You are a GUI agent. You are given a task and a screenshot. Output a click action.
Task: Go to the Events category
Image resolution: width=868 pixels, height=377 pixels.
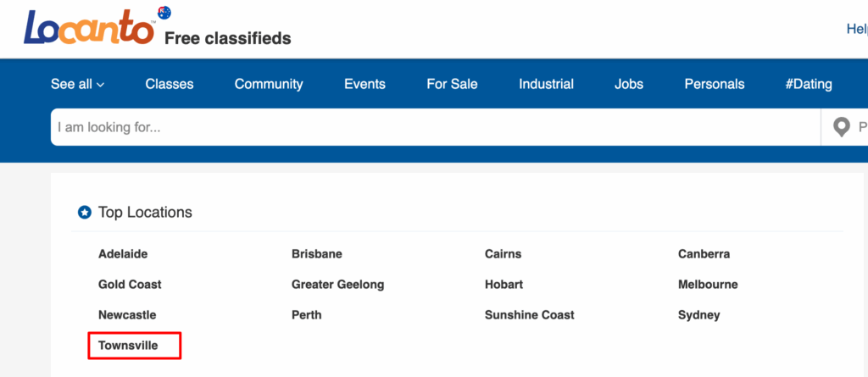(364, 84)
